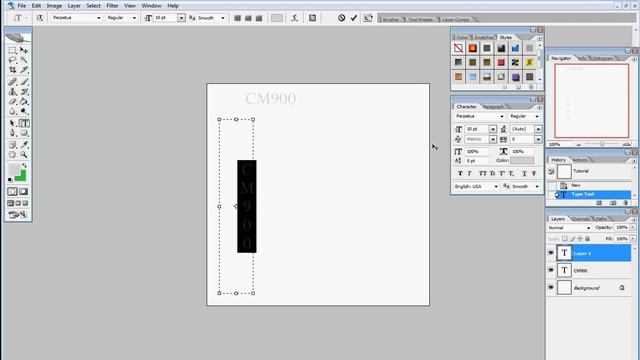The image size is (640, 360).
Task: Commit the text edit with checkmark
Action: [354, 18]
